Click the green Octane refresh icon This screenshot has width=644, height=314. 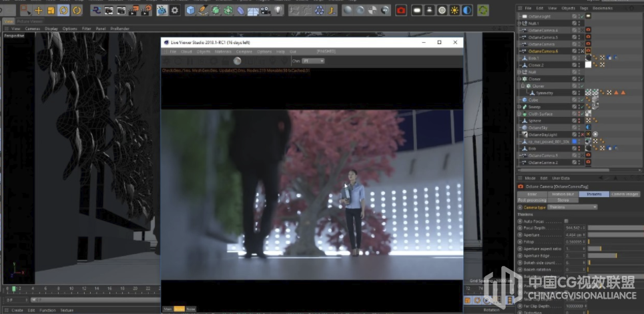click(483, 10)
